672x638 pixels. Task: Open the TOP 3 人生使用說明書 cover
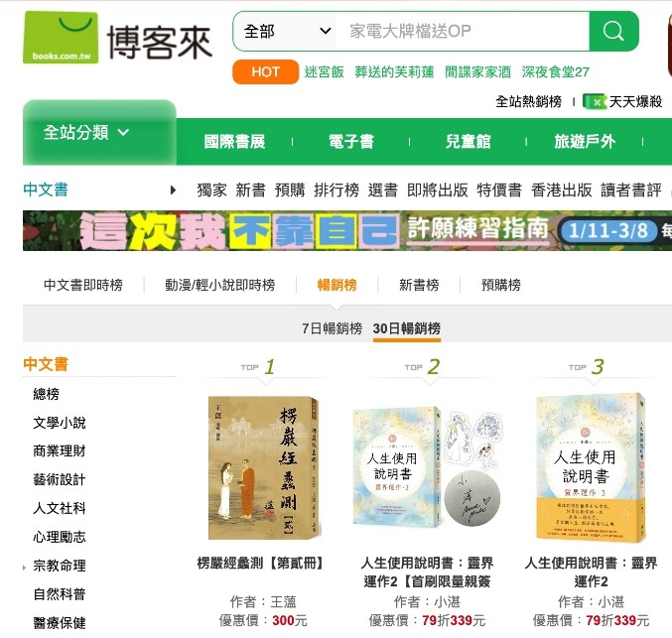(x=591, y=467)
